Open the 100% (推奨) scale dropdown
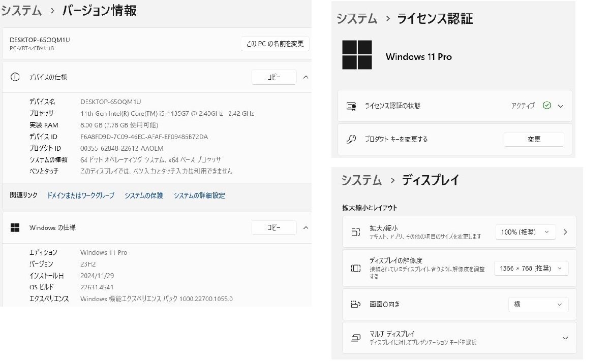Viewport: 610px width, 364px height. [526, 232]
